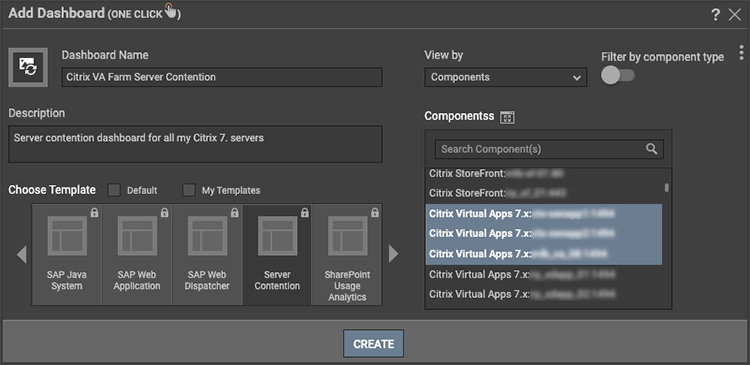The width and height of the screenshot is (750, 365).
Task: Select the SAP Web Application template
Action: tap(137, 255)
